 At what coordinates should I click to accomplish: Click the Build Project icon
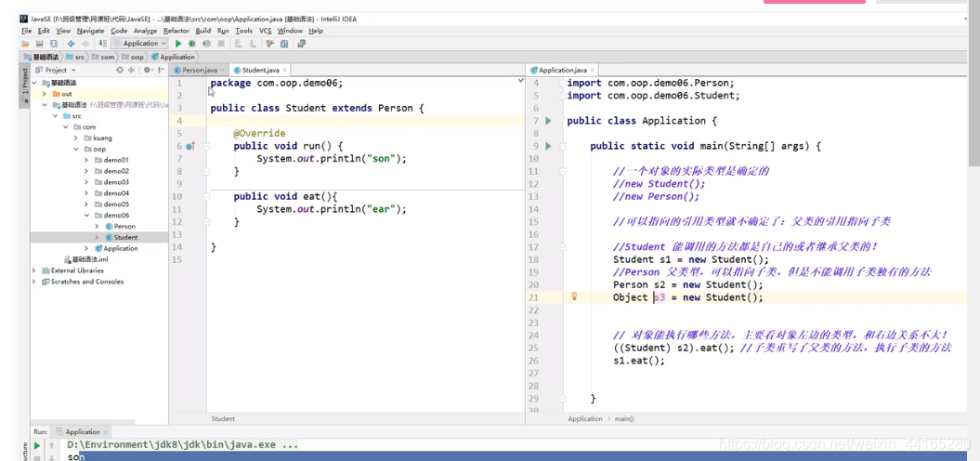tap(102, 44)
